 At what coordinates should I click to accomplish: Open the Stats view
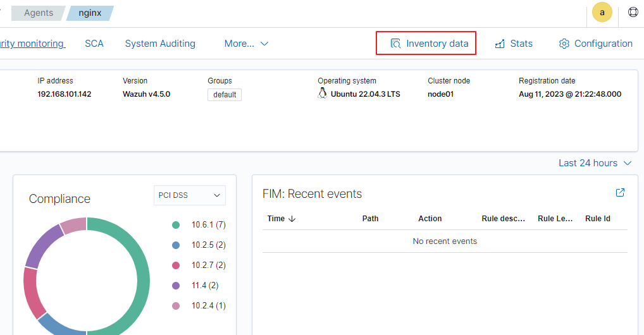point(514,44)
